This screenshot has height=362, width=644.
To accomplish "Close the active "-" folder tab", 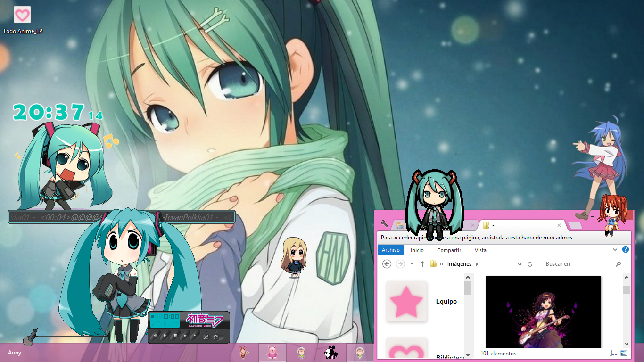I will coord(559,225).
